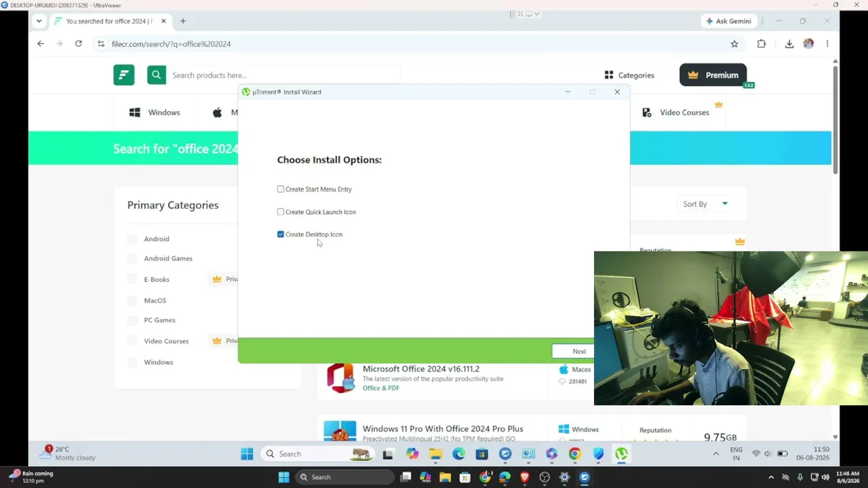
Task: Switch to µTorrent on the remote taskbar
Action: click(621, 454)
